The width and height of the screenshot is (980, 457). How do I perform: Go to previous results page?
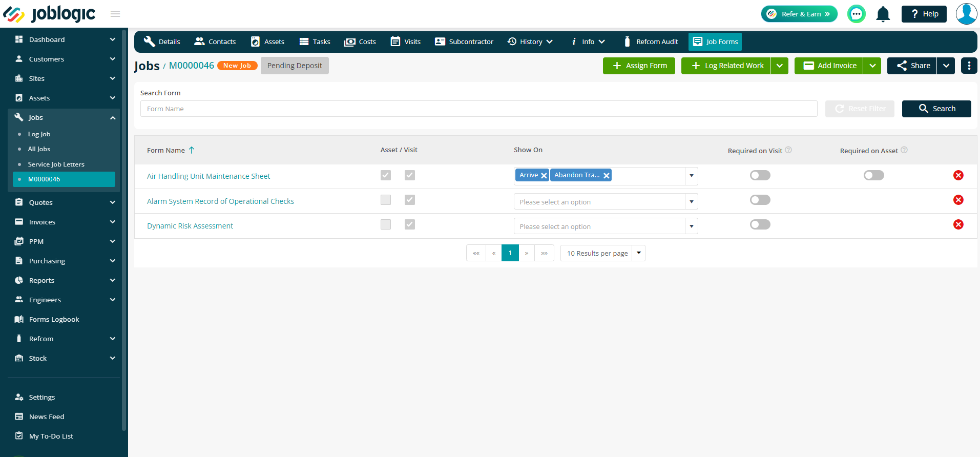click(x=494, y=253)
